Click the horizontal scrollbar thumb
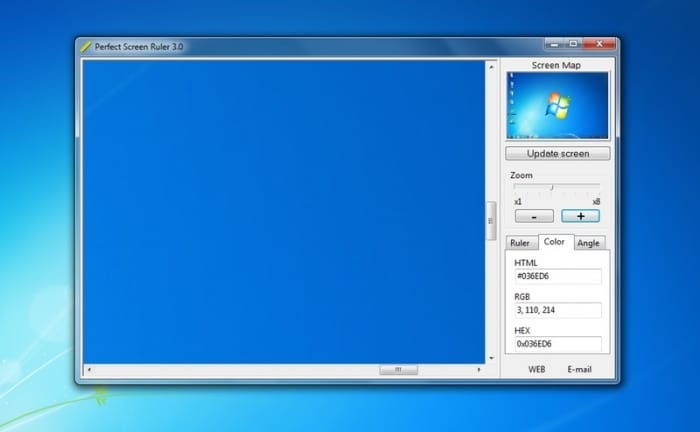 (398, 370)
